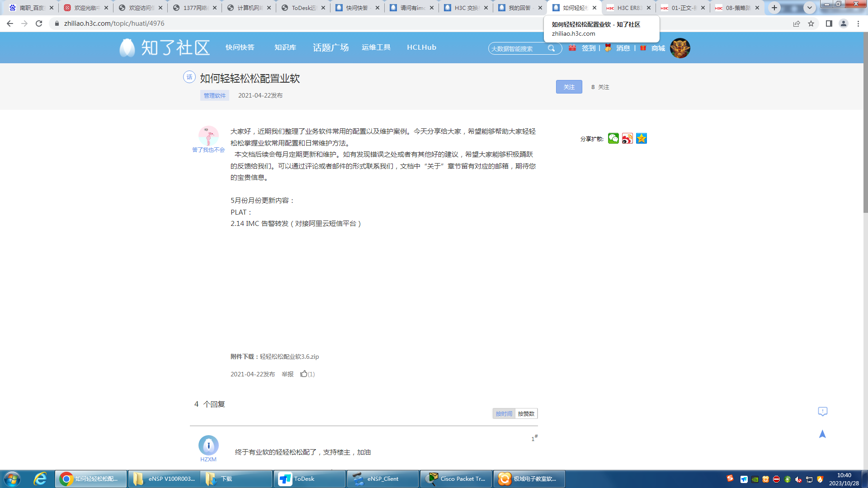Open the 知识库 navigation menu
This screenshot has width=868, height=488.
coord(285,47)
